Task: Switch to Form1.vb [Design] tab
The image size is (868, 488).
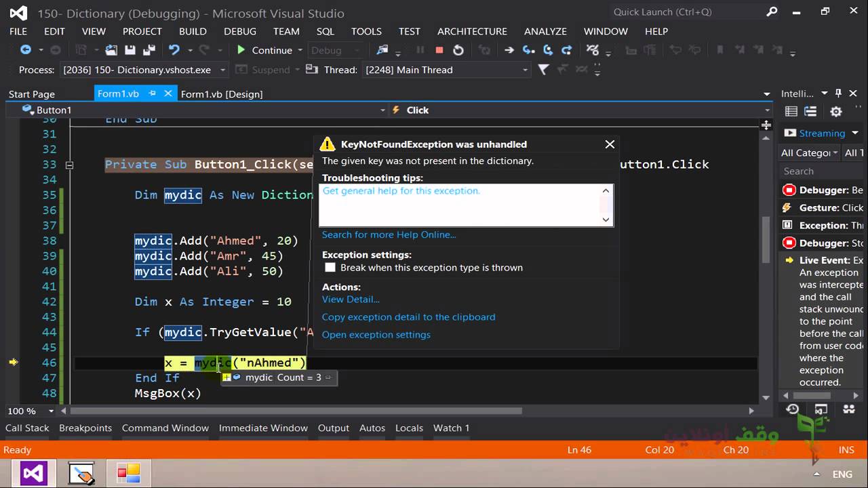Action: [x=222, y=94]
